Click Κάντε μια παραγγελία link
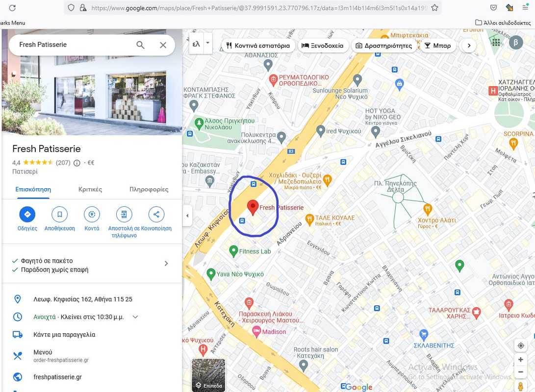 64,335
